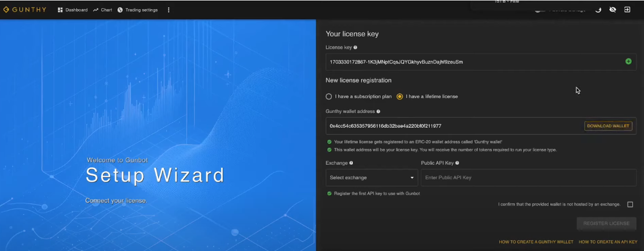Click the 'New license registration' heading
644x251 pixels.
coord(358,80)
